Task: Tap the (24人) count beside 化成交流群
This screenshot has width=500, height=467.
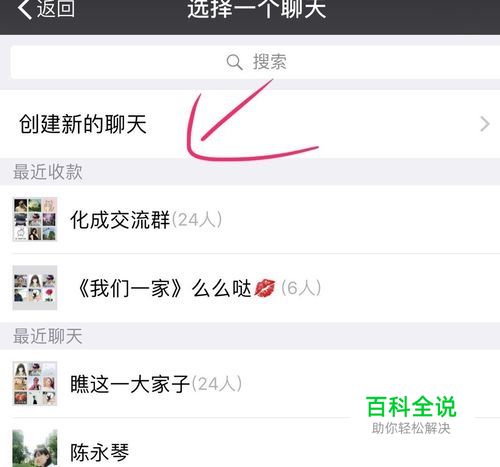Action: tap(197, 220)
